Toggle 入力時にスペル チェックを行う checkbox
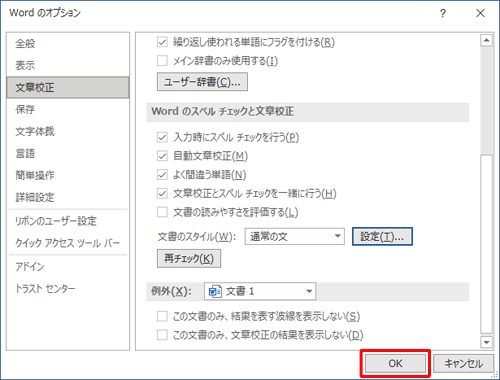Image resolution: width=500 pixels, height=380 pixels. [x=162, y=137]
